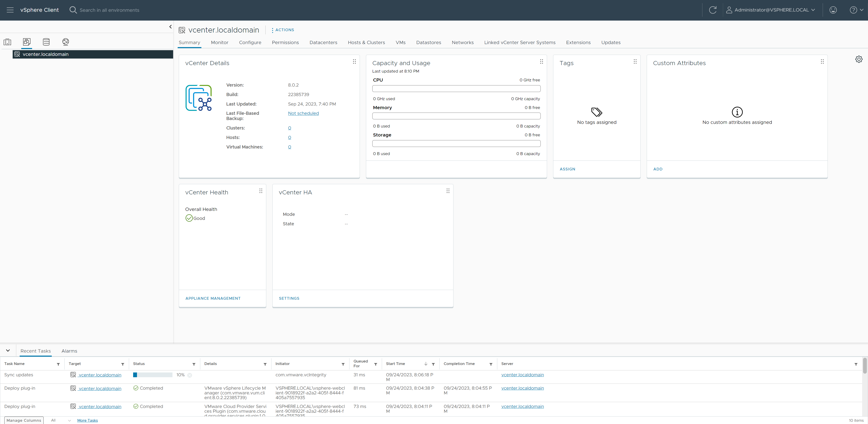Open the task filter All dropdown
The image size is (868, 424).
pos(61,420)
